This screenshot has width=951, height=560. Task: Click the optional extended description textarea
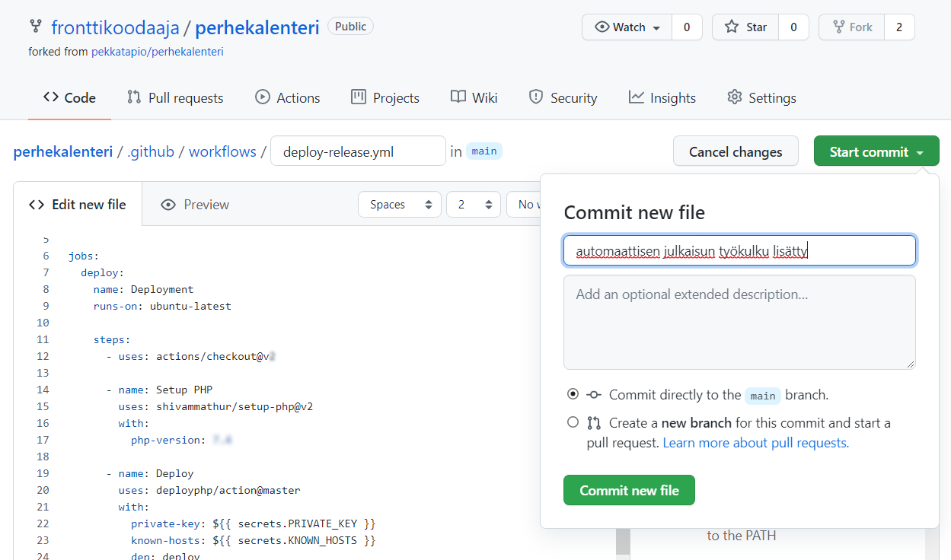[739, 322]
